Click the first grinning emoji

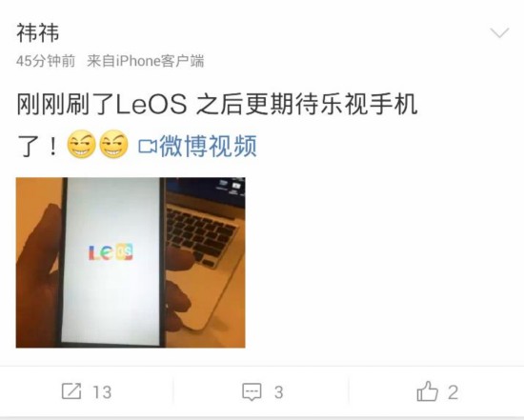click(81, 144)
